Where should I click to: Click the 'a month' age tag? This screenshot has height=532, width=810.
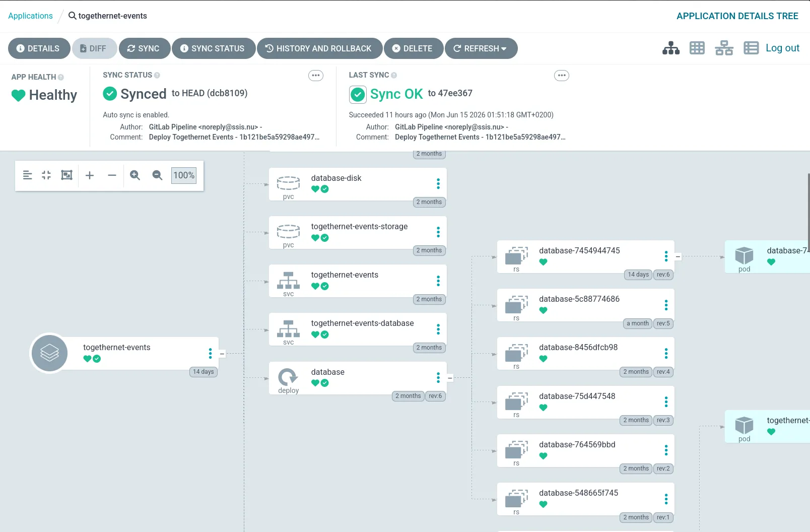pos(638,323)
